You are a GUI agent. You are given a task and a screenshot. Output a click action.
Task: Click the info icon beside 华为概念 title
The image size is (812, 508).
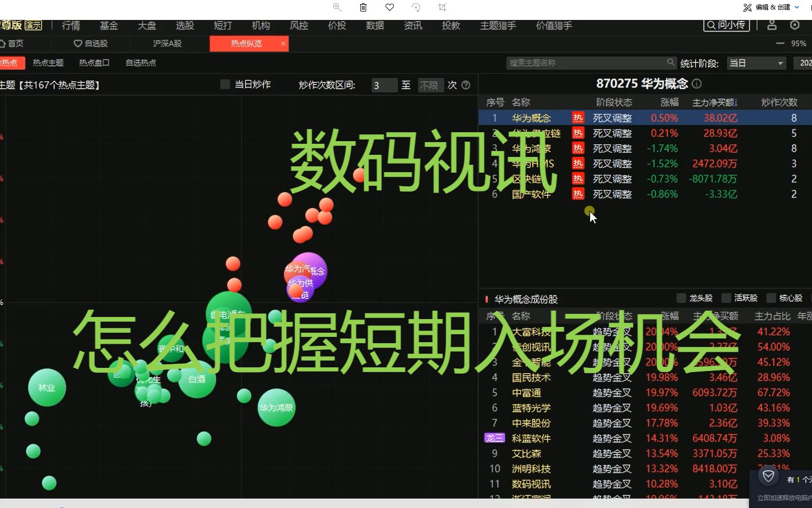tap(697, 83)
